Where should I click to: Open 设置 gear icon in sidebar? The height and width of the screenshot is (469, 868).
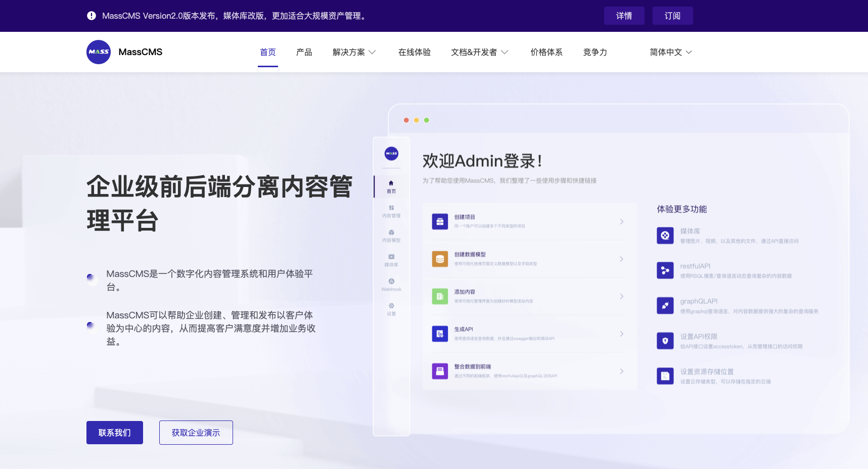(391, 306)
